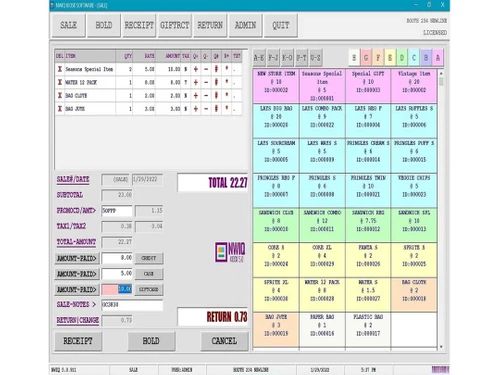Add PRINGLES TWIN product tile
The height and width of the screenshot is (375, 500).
coord(368,190)
